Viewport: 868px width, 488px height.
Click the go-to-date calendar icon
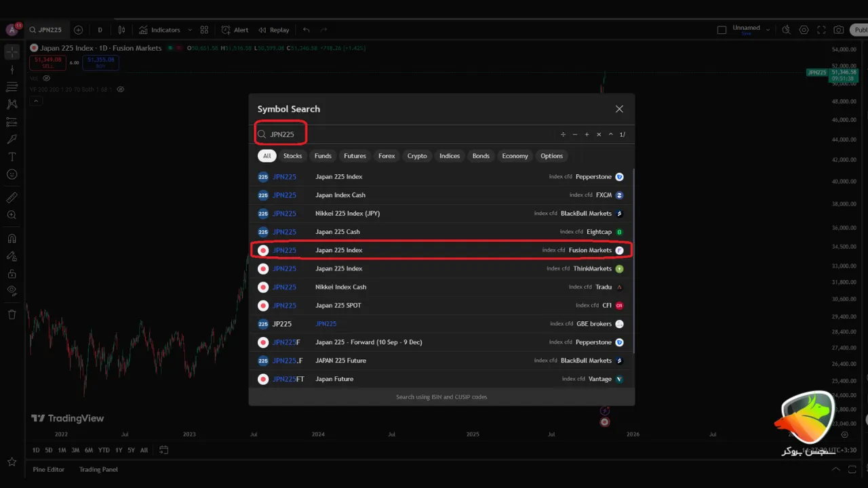(x=163, y=449)
